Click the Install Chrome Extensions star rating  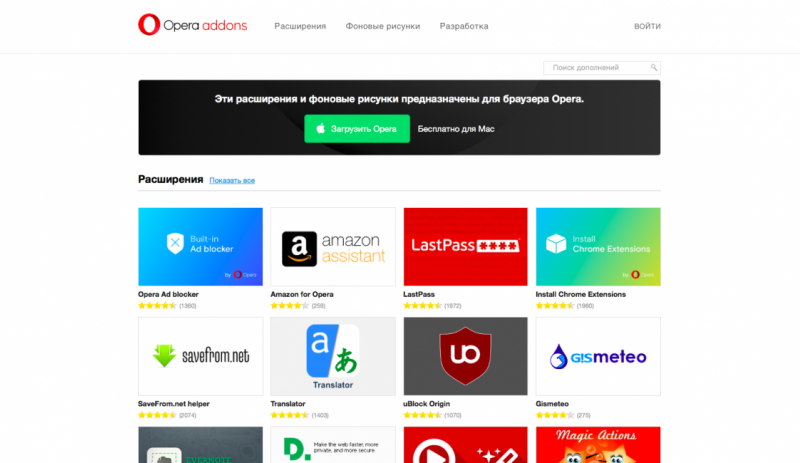[x=555, y=306]
